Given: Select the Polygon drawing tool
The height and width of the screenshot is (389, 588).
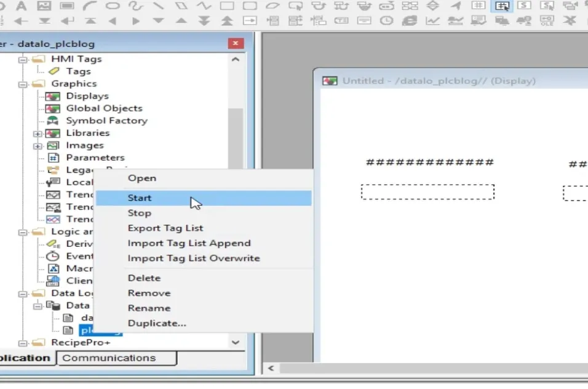Looking at the screenshot, I should pyautogui.click(x=181, y=6).
